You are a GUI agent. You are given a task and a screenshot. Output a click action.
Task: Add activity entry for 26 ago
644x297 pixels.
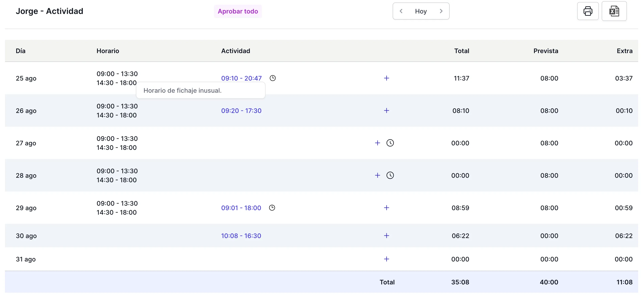coord(386,110)
